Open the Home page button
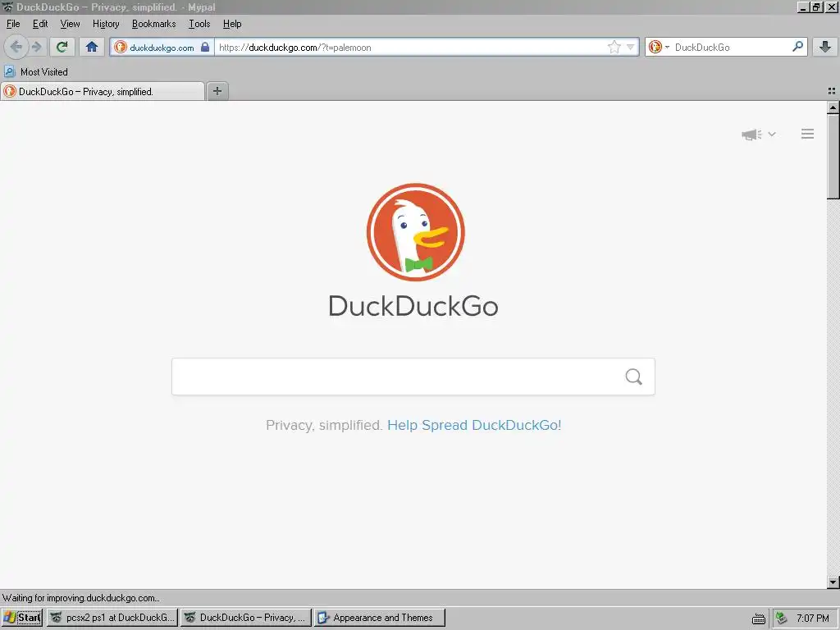 pyautogui.click(x=92, y=47)
